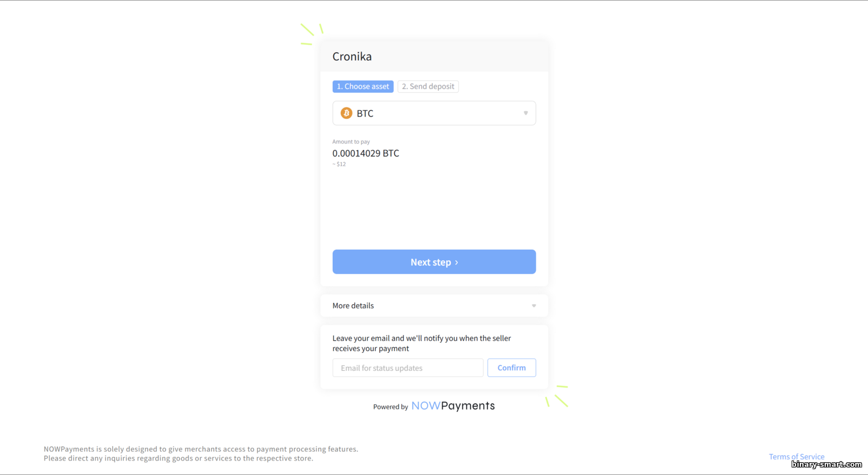
Task: Click the "Leave your email" notification text
Action: pos(421,344)
